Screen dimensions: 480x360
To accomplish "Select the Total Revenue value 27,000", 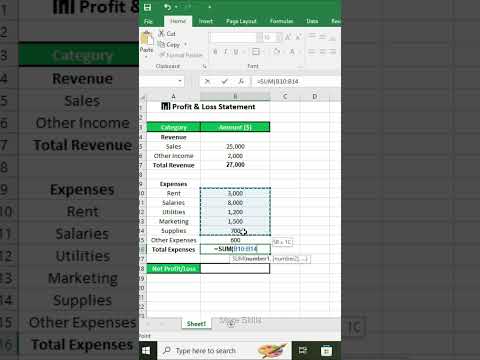I will (235, 165).
